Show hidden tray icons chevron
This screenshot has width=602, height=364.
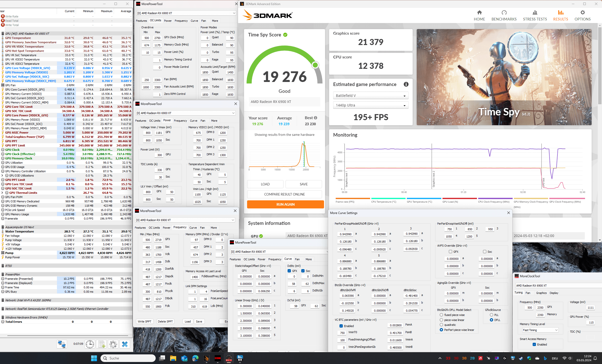coord(440,358)
